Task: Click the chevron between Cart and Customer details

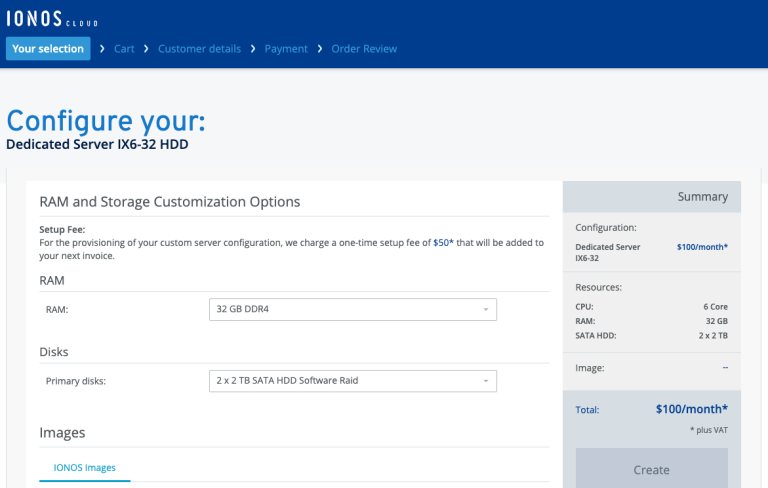Action: 146,49
